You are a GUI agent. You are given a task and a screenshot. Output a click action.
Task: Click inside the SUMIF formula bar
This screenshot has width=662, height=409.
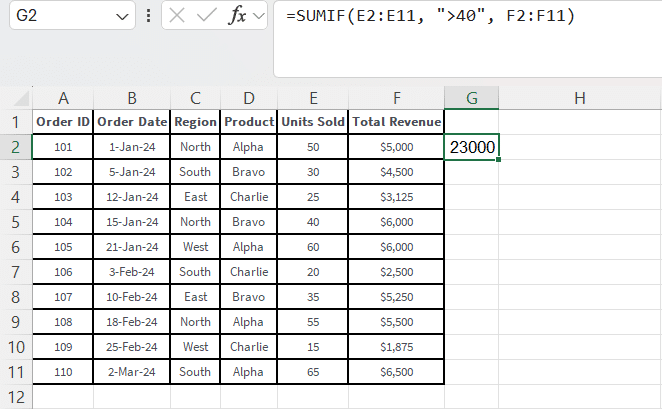coord(467,39)
